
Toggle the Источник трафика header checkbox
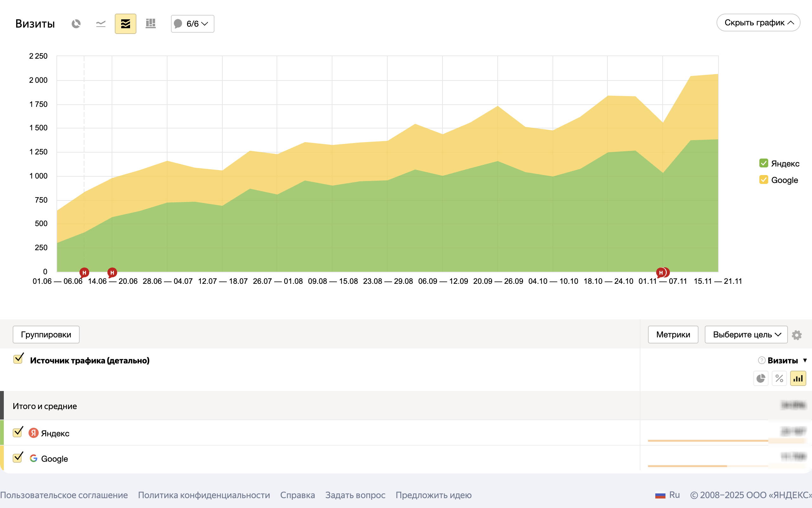[x=18, y=359]
